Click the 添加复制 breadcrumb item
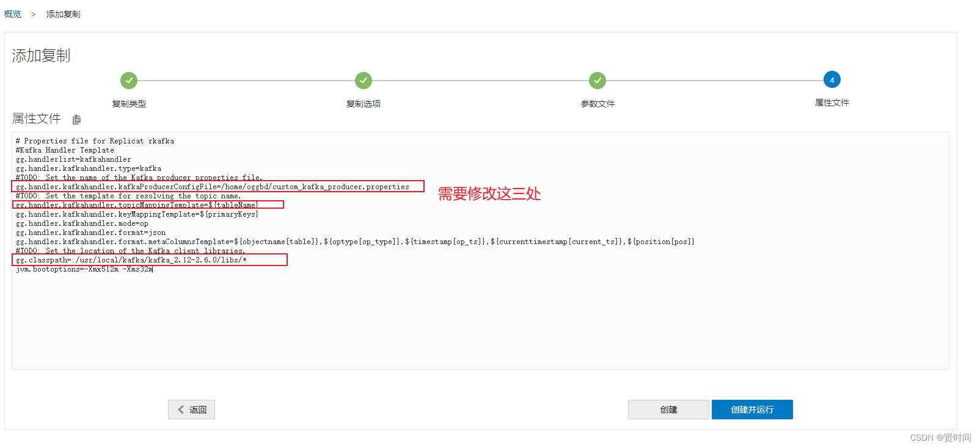The image size is (980, 448). (63, 14)
